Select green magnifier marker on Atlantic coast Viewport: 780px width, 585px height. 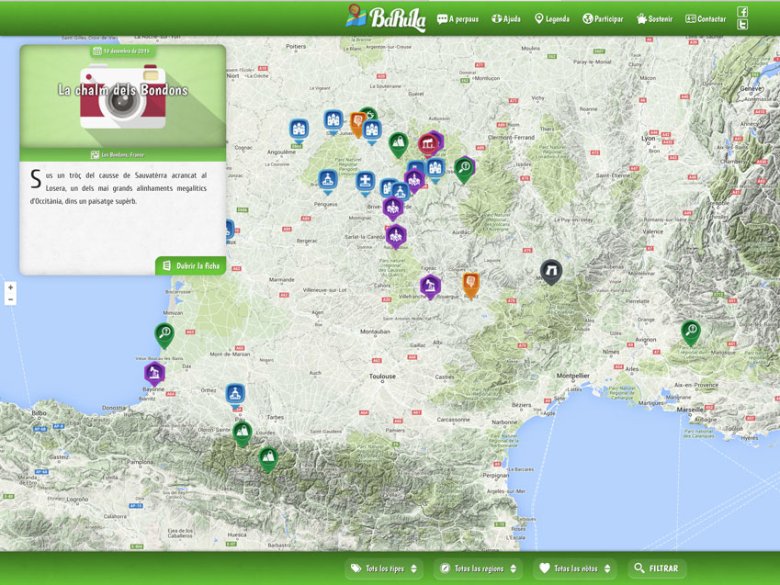(164, 335)
